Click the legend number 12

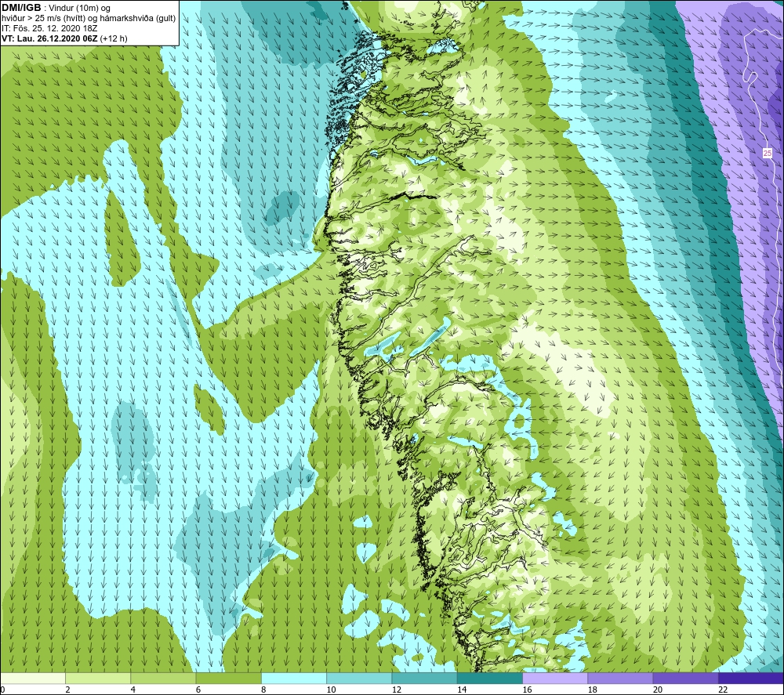[397, 690]
